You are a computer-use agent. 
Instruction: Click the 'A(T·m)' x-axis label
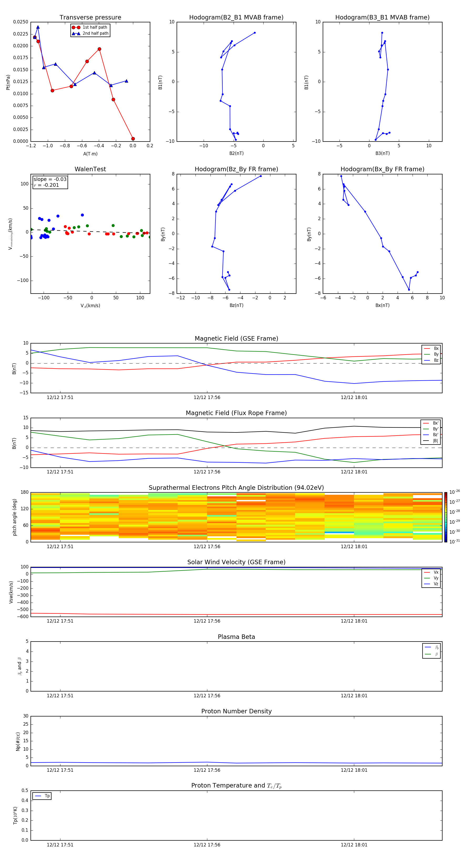[x=90, y=154]
